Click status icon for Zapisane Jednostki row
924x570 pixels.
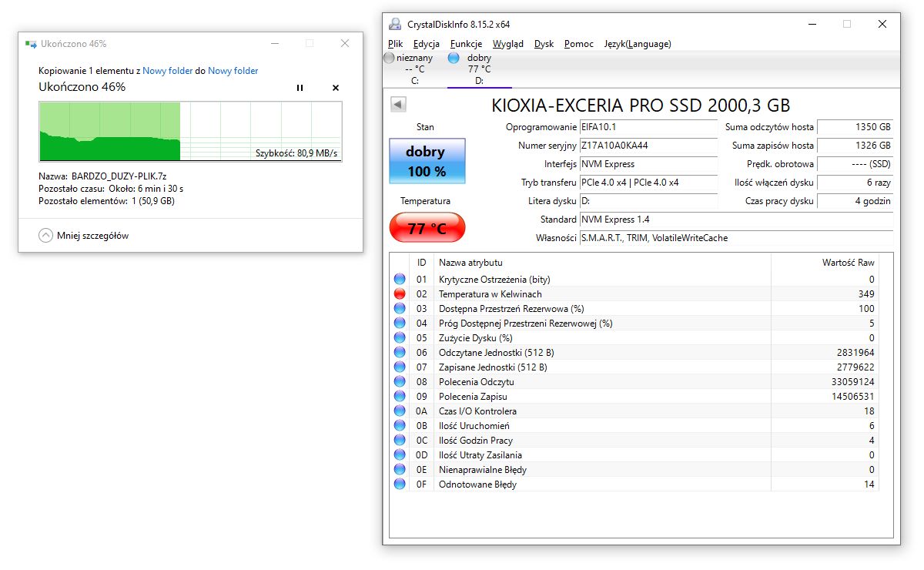400,367
